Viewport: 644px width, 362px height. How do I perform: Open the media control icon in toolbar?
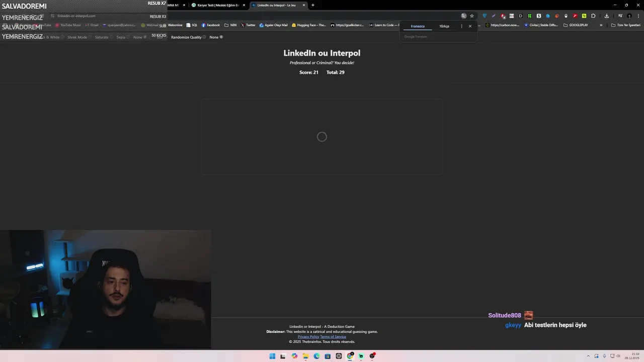[x=620, y=16]
